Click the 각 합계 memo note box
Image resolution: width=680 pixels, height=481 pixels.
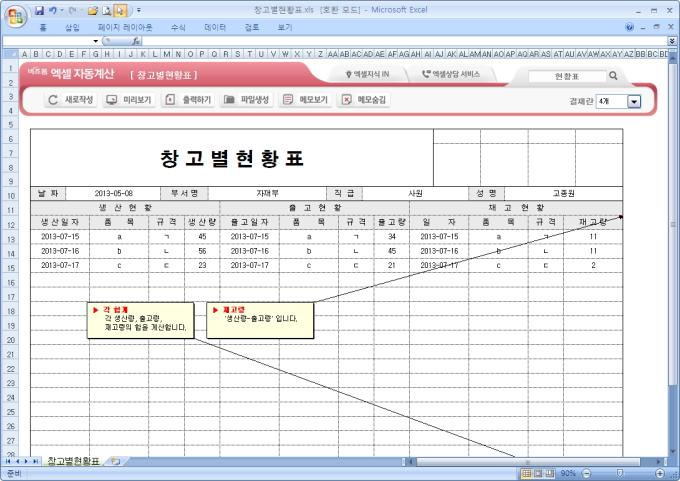[x=141, y=321]
